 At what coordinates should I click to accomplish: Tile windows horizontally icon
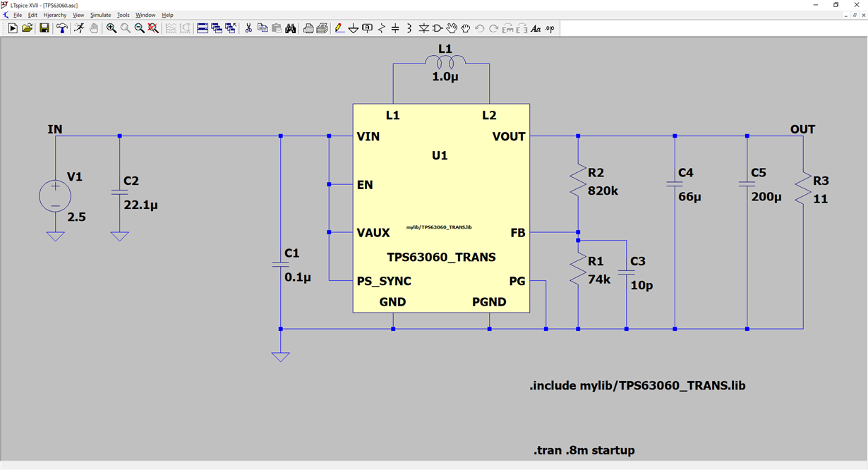point(203,28)
